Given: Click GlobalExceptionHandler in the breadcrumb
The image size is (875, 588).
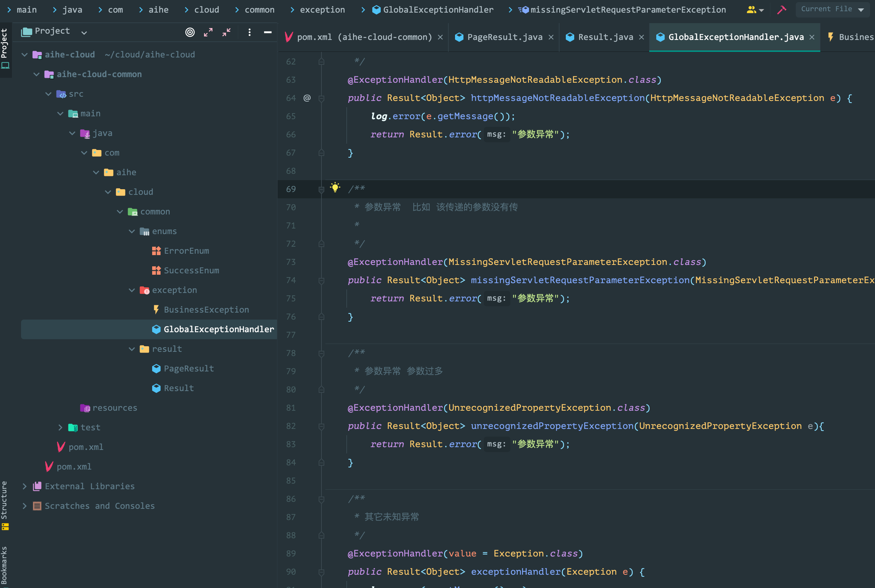Looking at the screenshot, I should pyautogui.click(x=433, y=10).
